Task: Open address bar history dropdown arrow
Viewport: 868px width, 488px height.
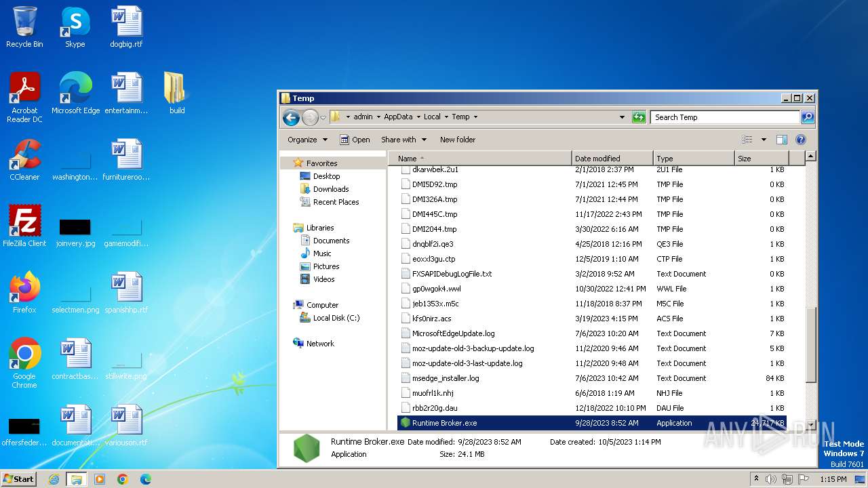Action: coord(622,117)
